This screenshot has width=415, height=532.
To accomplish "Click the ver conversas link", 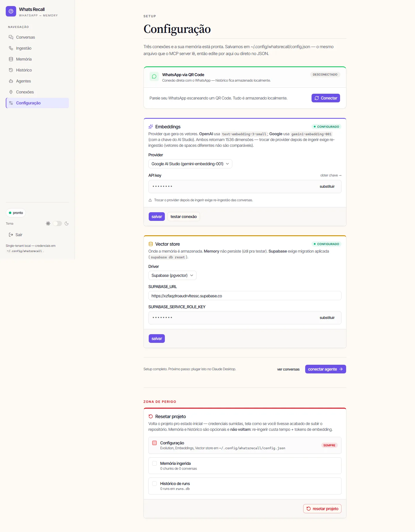I will pos(288,369).
